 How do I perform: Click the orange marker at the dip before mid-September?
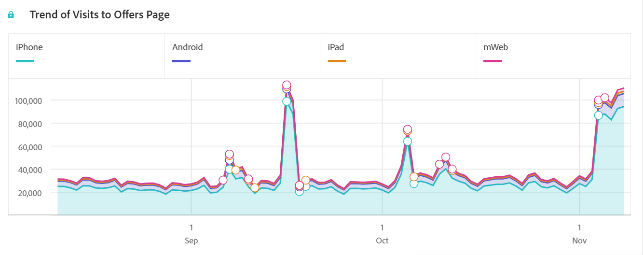pos(255,188)
